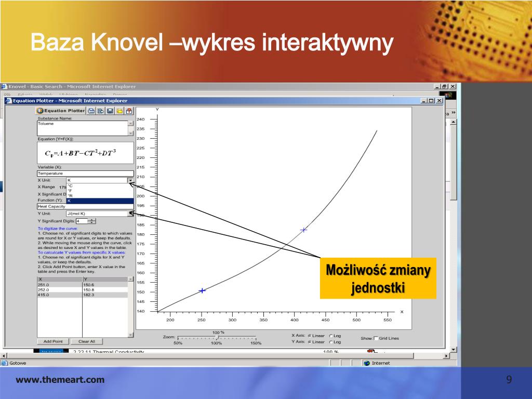Click substance name box scroll up arrow
Viewport: 532px width, 399px height.
click(130, 124)
